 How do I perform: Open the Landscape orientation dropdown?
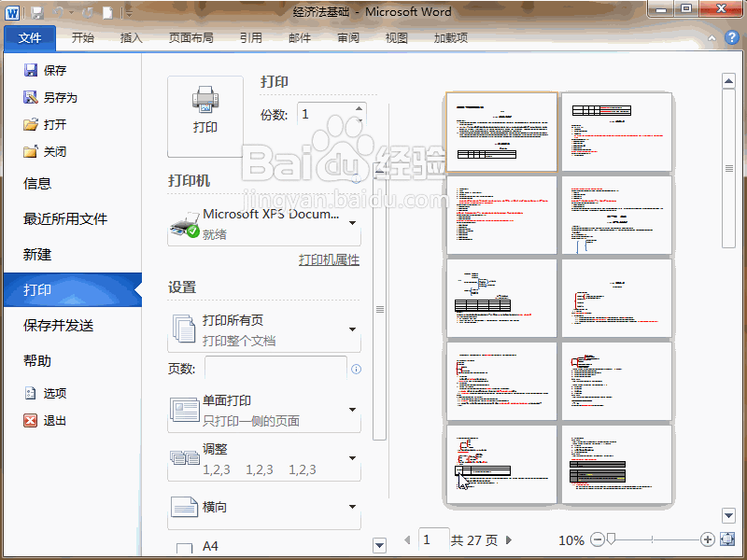click(x=264, y=508)
